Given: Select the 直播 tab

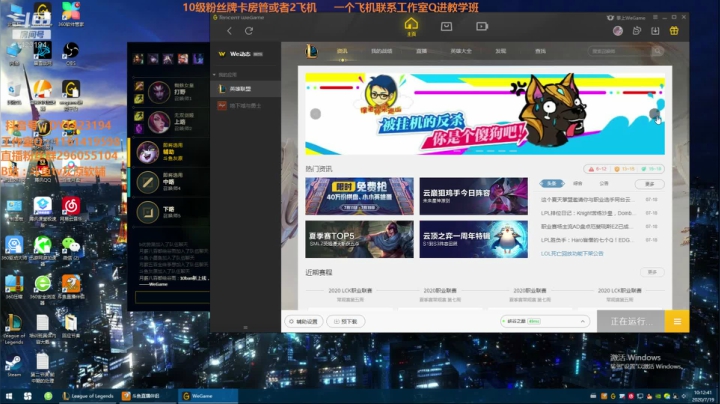Looking at the screenshot, I should pyautogui.click(x=422, y=51).
